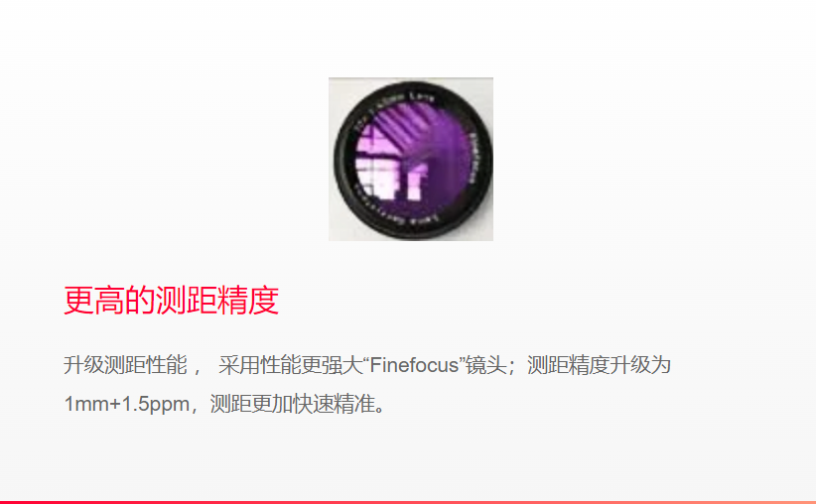The height and width of the screenshot is (504, 816).
Task: Click the engraved lettering on lens ring top
Action: pos(395,108)
